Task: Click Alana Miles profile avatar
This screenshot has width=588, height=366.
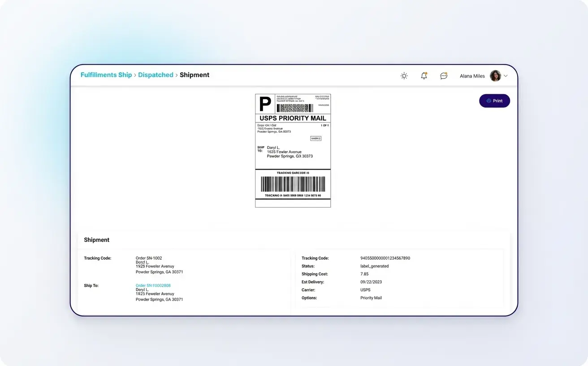Action: [x=495, y=76]
